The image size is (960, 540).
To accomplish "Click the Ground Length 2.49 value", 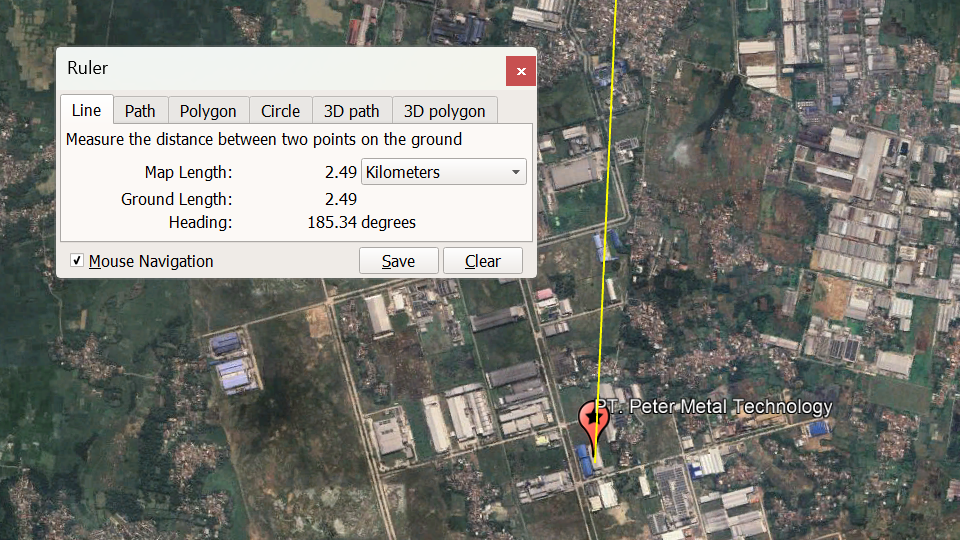I will (x=340, y=199).
